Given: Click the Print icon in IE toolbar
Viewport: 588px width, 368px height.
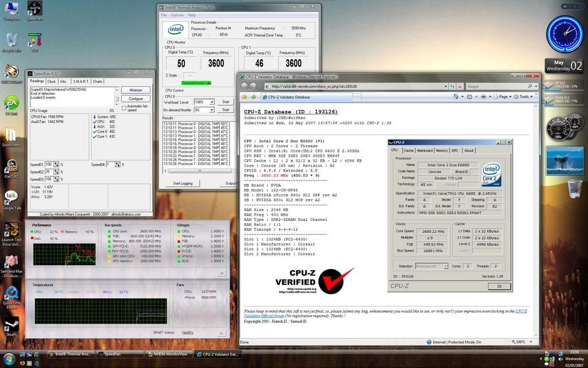Looking at the screenshot, I should 483,97.
